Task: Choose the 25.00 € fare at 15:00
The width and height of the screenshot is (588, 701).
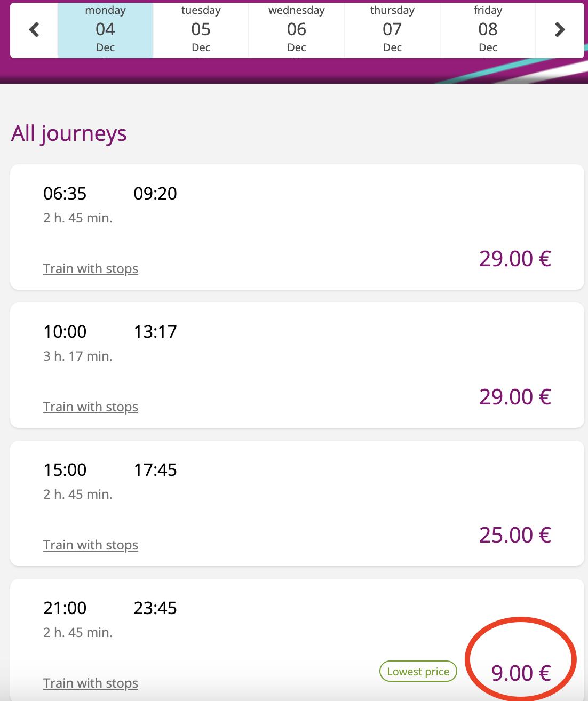Action: point(515,535)
